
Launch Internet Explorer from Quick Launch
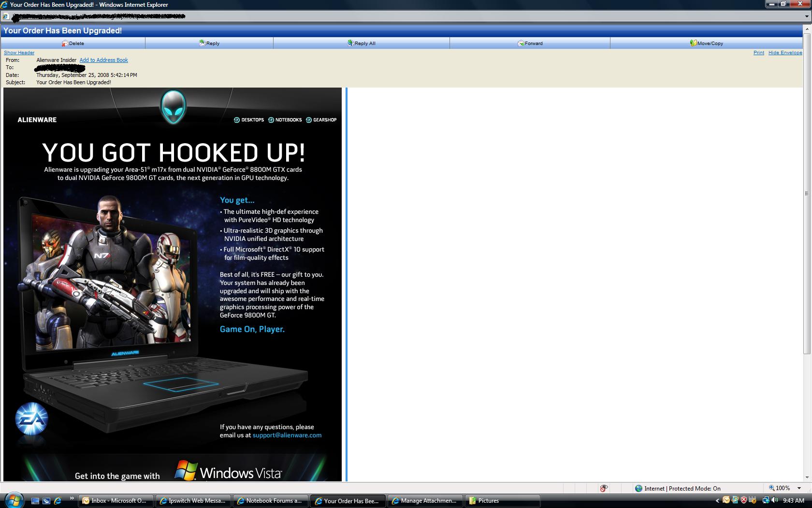[x=58, y=501]
